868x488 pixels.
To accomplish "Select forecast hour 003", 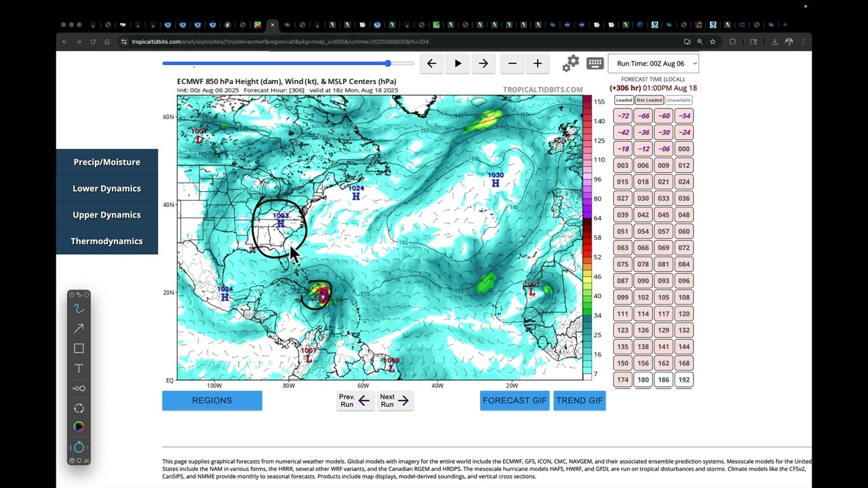I will (623, 165).
